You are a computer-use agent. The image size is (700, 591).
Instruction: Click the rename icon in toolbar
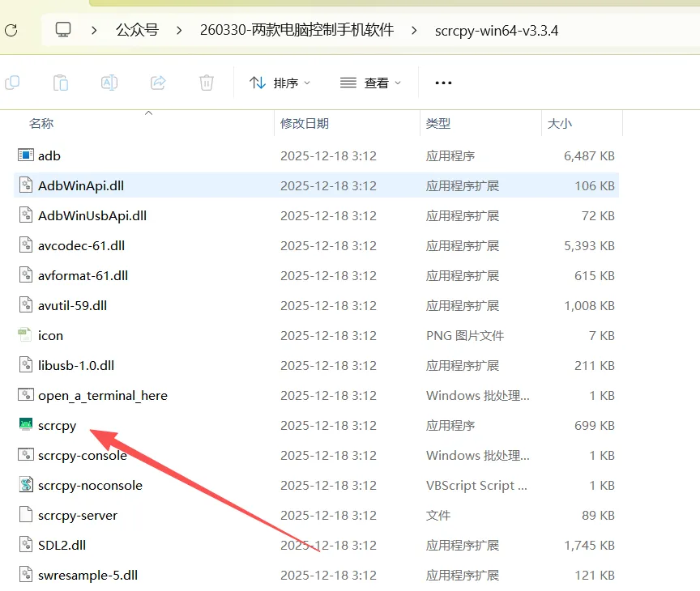coord(109,83)
